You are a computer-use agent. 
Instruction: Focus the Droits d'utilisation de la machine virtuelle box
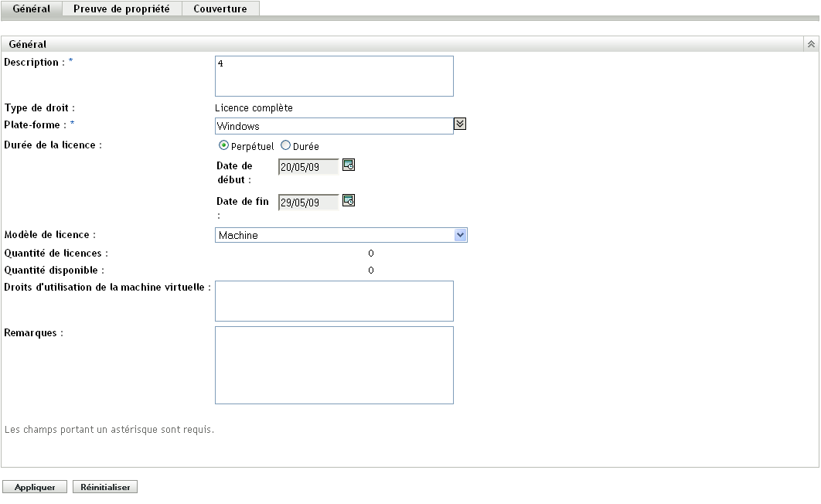[x=334, y=301]
